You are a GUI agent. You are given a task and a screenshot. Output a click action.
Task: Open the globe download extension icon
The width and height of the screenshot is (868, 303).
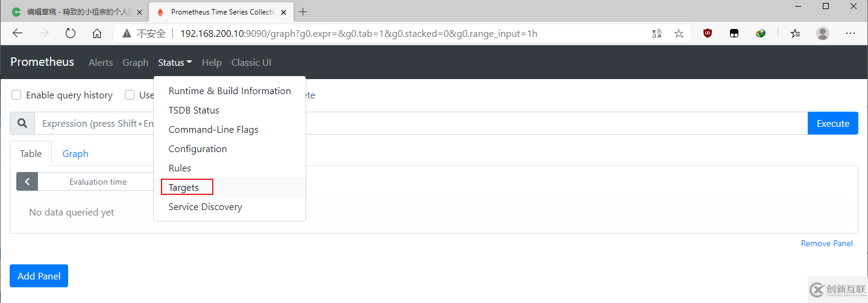coord(761,34)
